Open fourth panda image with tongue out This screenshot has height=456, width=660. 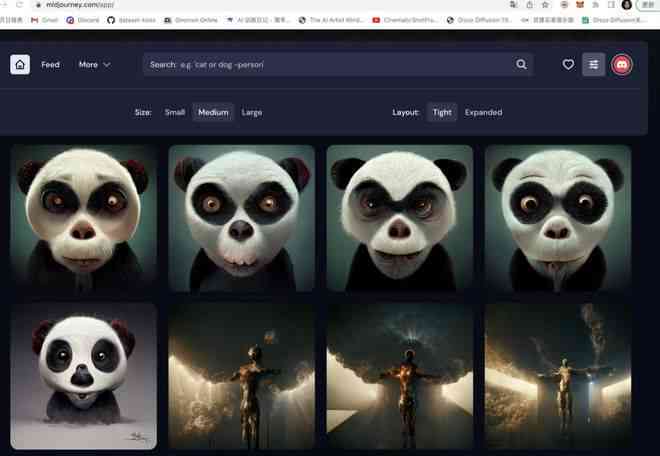click(558, 218)
